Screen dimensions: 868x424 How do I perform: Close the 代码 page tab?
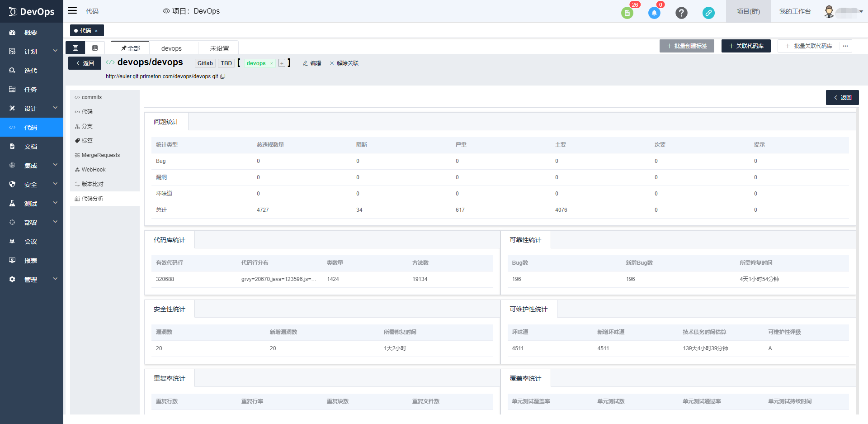(x=96, y=31)
